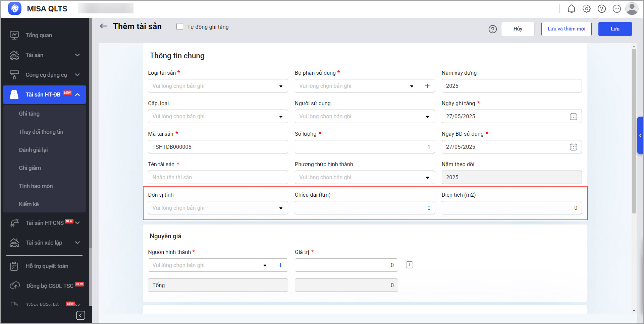The width and height of the screenshot is (644, 324).
Task: Add another Giá trị row
Action: click(x=409, y=265)
